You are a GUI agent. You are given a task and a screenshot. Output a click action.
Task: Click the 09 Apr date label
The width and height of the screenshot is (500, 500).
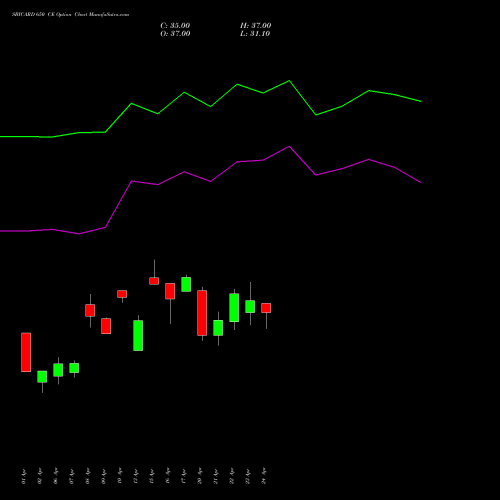pyautogui.click(x=104, y=476)
